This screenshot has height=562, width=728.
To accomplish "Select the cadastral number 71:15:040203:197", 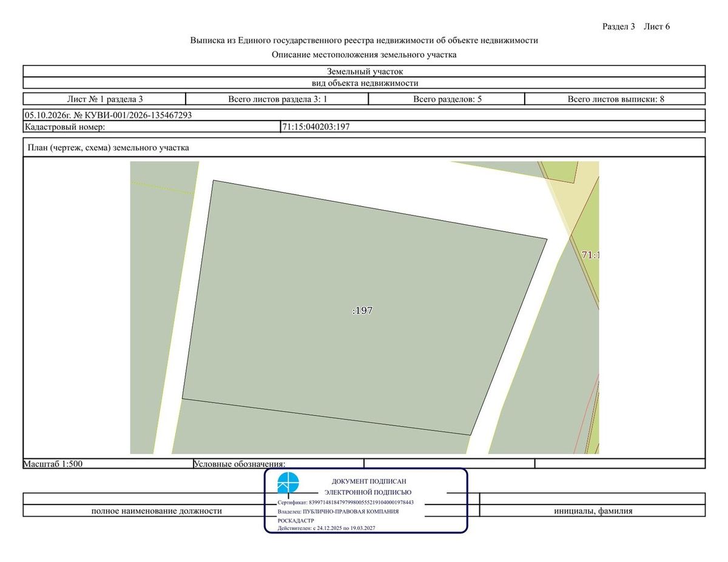I will (317, 127).
